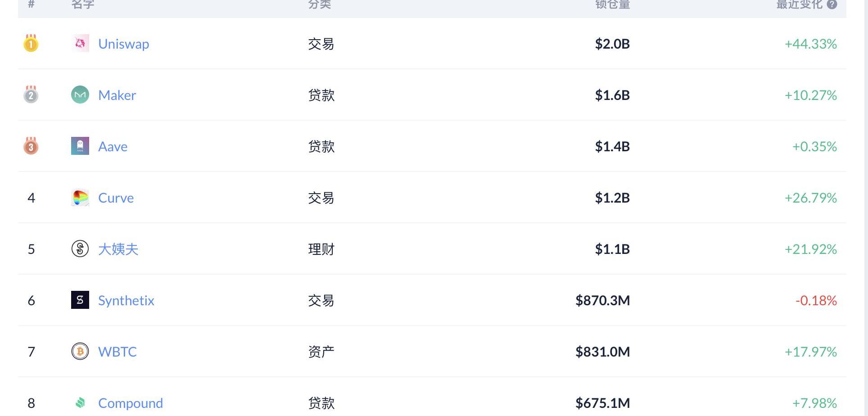Image resolution: width=868 pixels, height=416 pixels.
Task: Open the Synthetix project link
Action: coord(126,300)
